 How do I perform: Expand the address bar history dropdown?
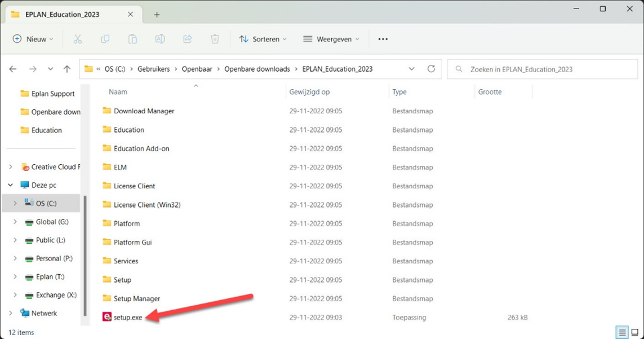pyautogui.click(x=411, y=69)
